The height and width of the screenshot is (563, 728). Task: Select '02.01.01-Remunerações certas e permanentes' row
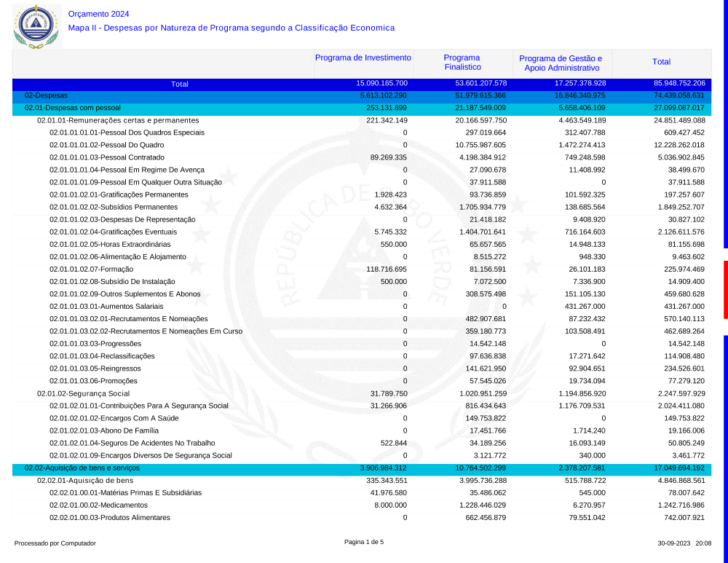point(118,120)
